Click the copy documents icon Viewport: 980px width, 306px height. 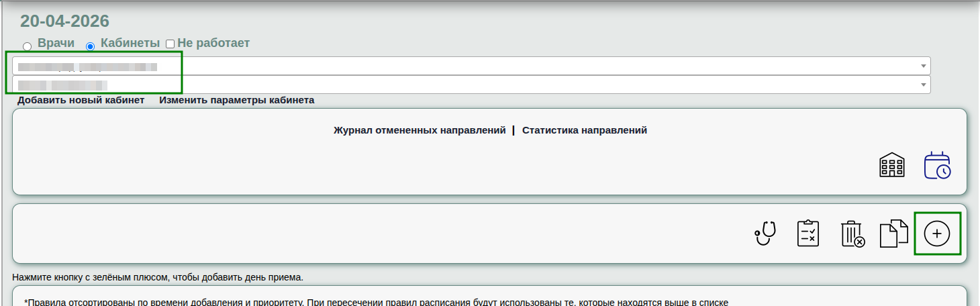point(893,234)
